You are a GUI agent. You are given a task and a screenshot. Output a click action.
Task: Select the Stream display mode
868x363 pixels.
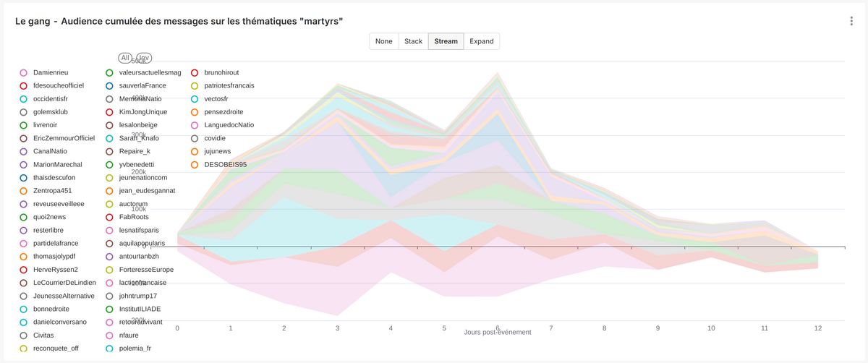click(446, 41)
